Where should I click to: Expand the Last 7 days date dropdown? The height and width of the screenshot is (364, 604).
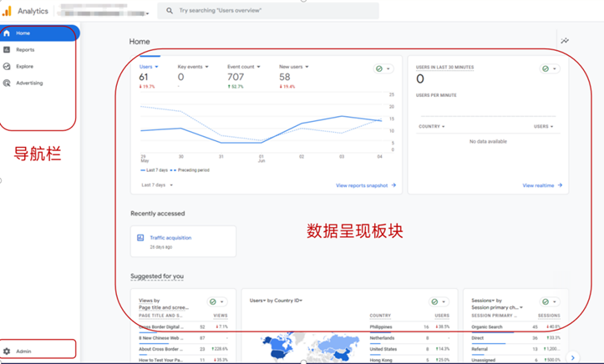click(x=158, y=185)
